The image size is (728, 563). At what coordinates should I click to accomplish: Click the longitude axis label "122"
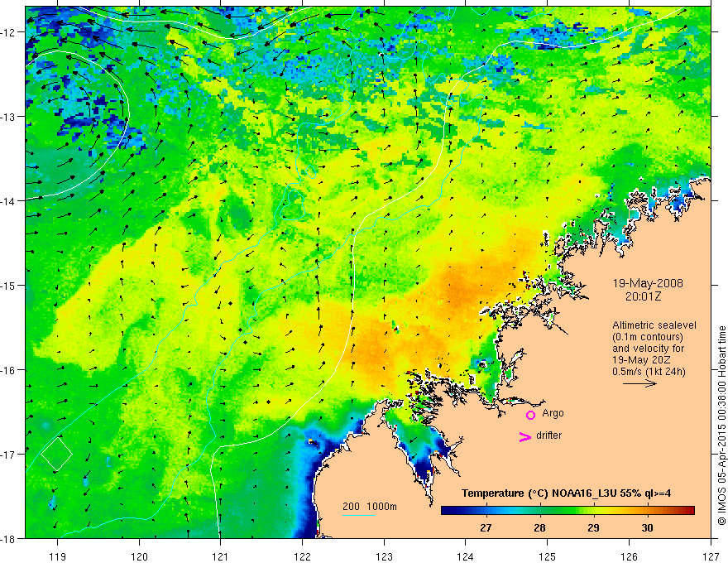tap(302, 556)
